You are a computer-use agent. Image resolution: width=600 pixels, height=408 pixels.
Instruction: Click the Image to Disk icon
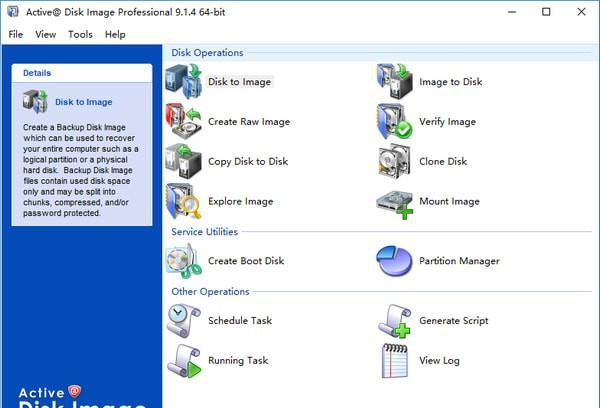(x=395, y=82)
